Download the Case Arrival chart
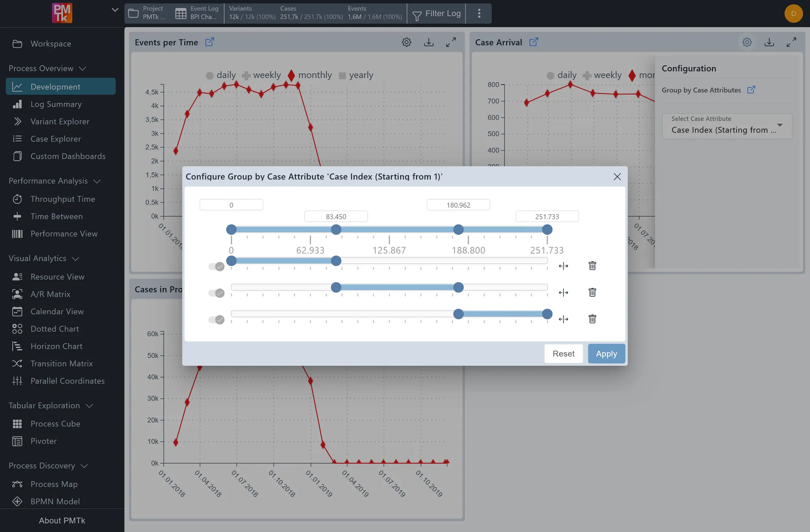The width and height of the screenshot is (810, 532). click(769, 42)
